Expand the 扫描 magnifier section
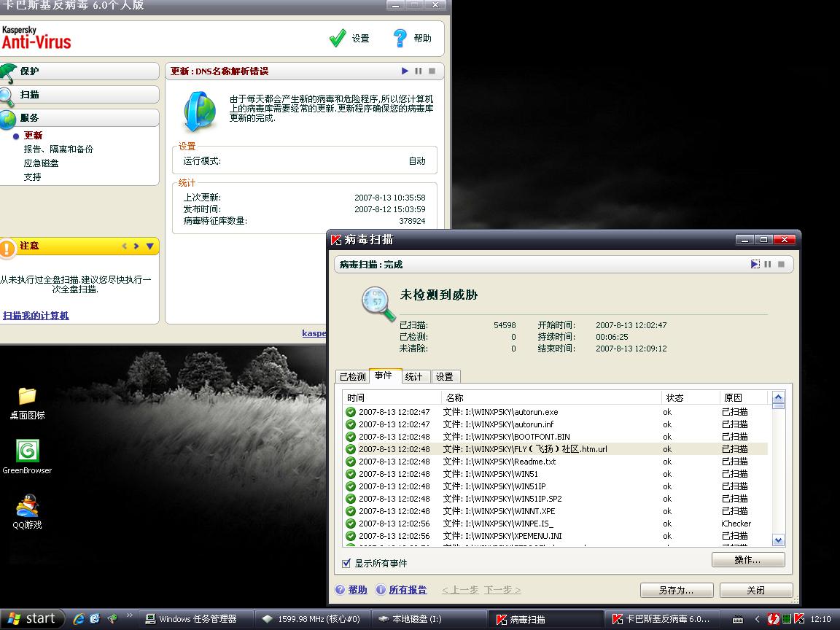The width and height of the screenshot is (840, 630). (79, 95)
